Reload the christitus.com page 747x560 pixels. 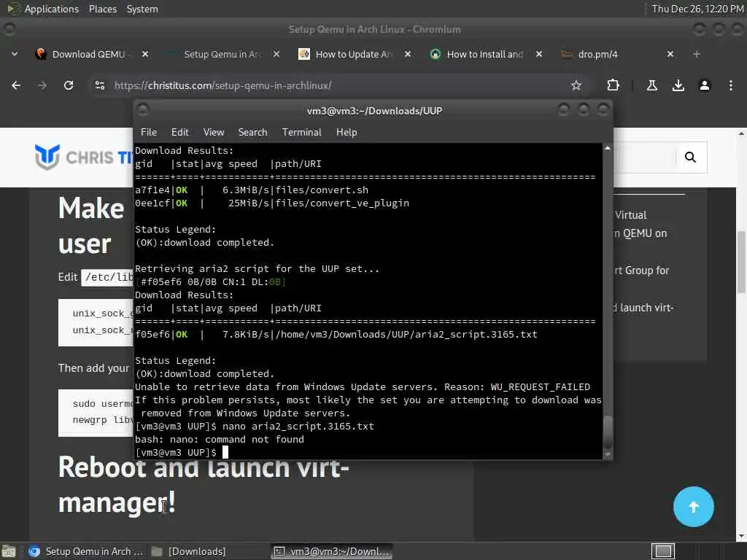[x=69, y=85]
